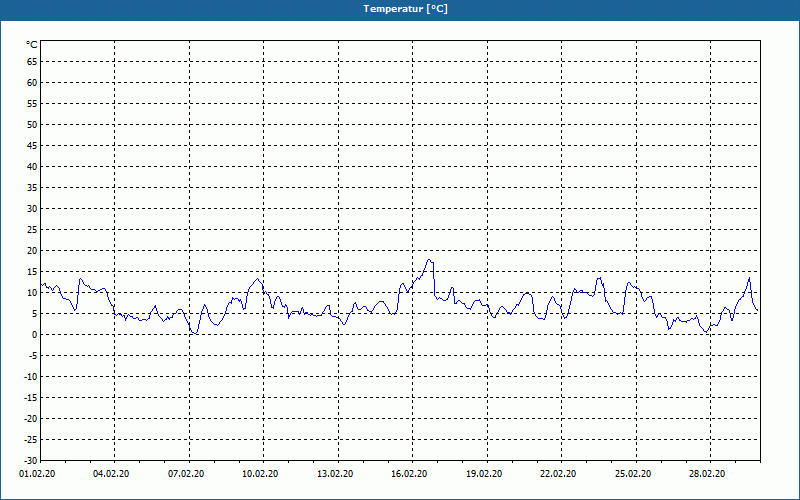Click the 50 axis value
The image size is (800, 500).
click(32, 124)
